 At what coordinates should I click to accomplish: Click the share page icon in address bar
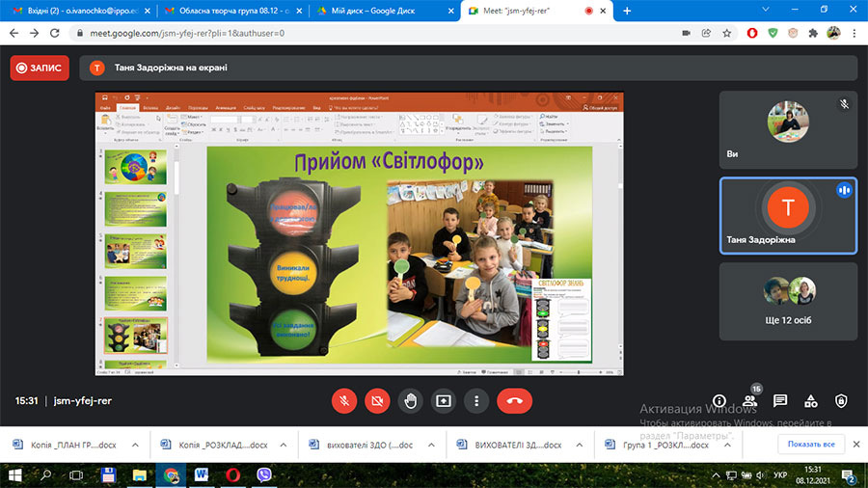[706, 33]
